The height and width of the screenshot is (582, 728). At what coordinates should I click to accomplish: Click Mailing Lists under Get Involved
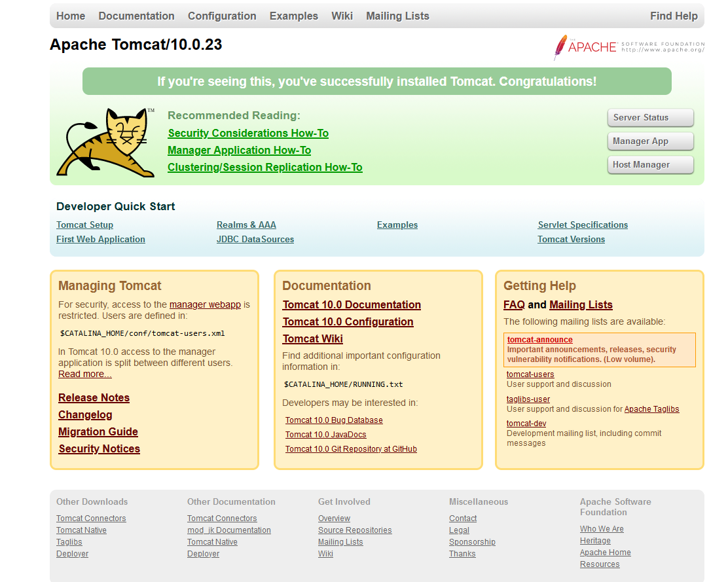click(340, 542)
